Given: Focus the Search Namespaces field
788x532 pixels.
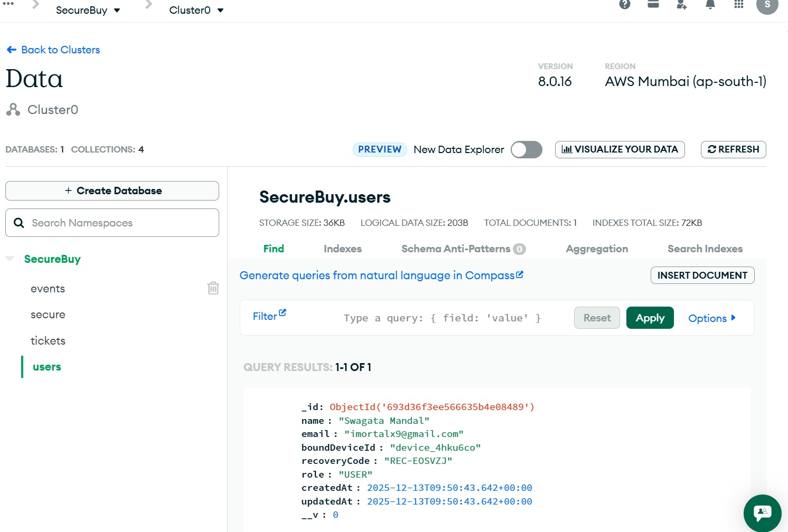Looking at the screenshot, I should click(112, 223).
